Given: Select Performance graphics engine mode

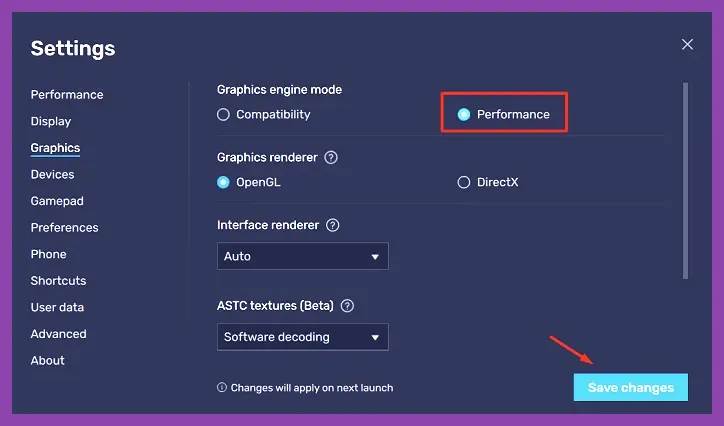Looking at the screenshot, I should tap(503, 114).
